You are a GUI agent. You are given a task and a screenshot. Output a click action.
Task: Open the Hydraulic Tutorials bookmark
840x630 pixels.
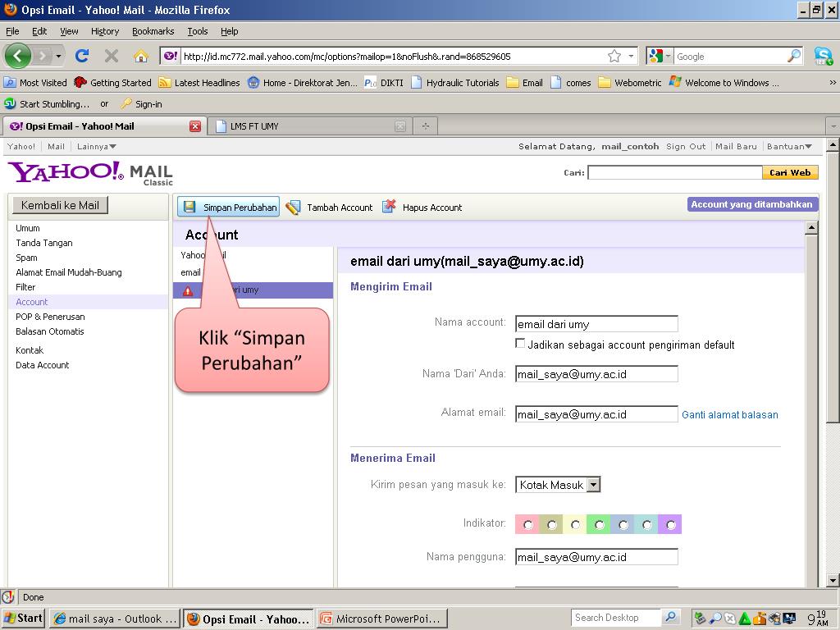coord(454,83)
